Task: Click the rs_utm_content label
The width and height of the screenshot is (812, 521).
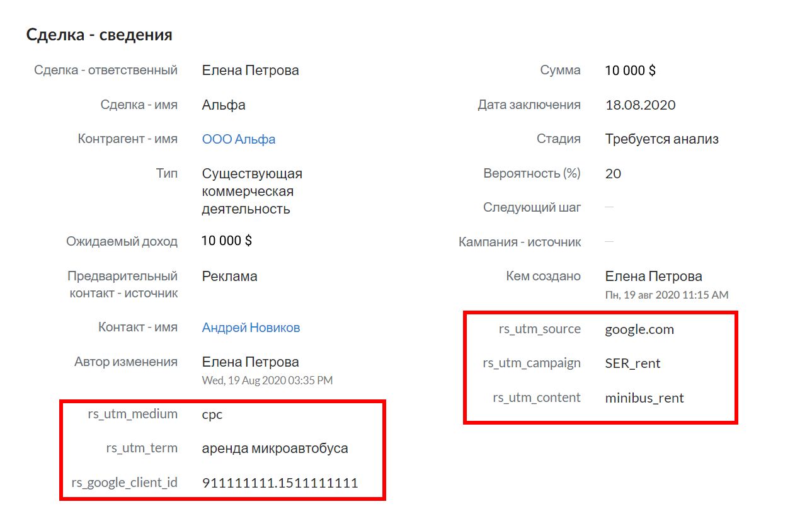Action: point(537,398)
